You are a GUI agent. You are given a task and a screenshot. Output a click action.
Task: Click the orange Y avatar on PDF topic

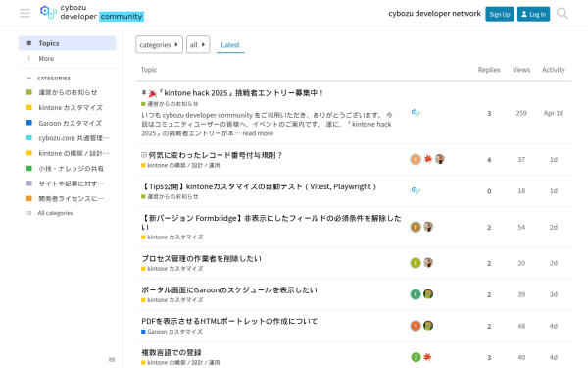tap(416, 326)
